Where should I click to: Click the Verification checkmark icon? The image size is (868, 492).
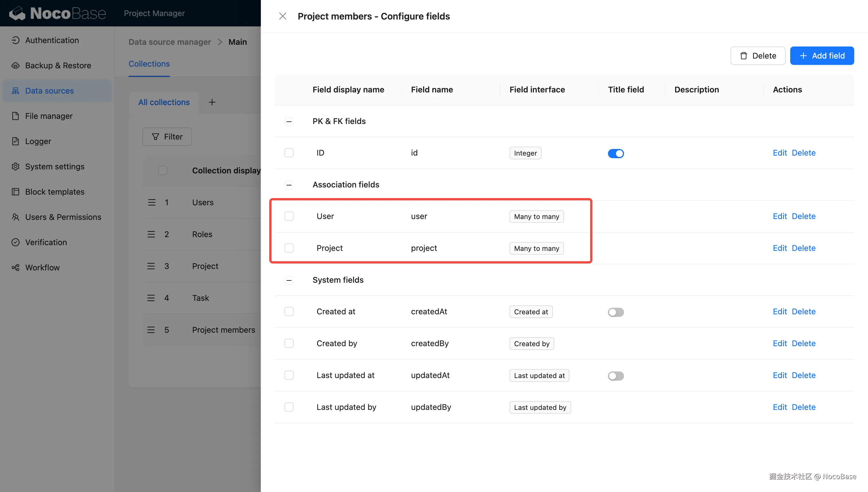click(15, 242)
